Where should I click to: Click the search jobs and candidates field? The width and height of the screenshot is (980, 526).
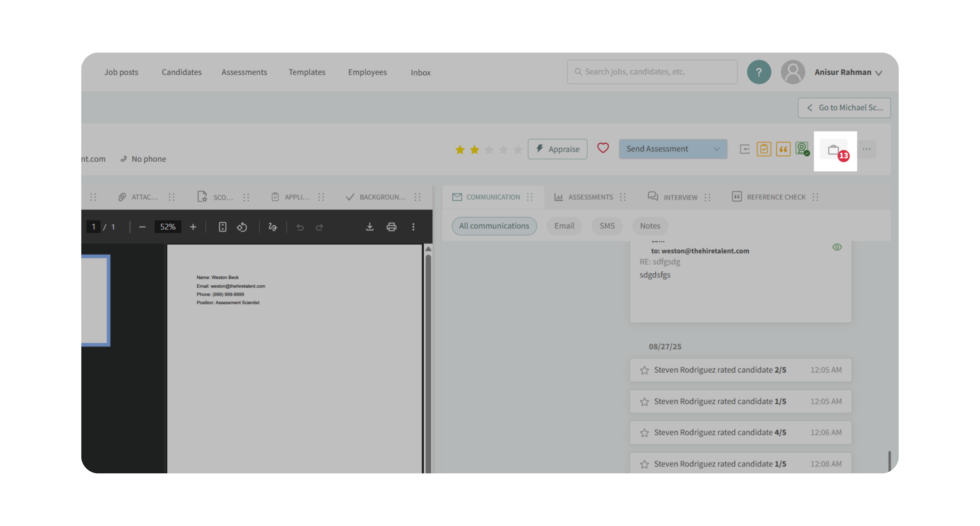(x=652, y=72)
